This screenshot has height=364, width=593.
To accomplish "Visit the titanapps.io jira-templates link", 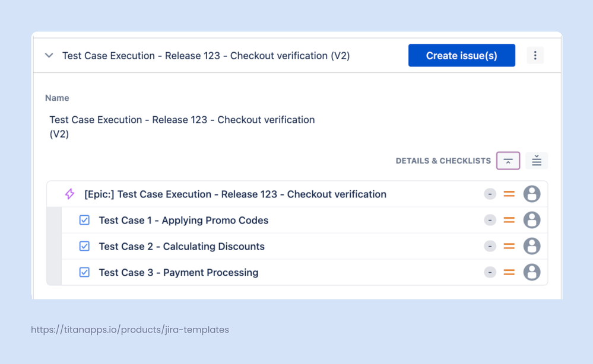I will 129,330.
